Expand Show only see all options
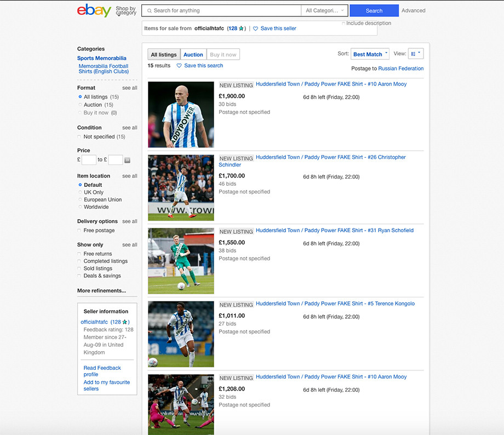Viewport: 504px width, 435px height. tap(129, 245)
